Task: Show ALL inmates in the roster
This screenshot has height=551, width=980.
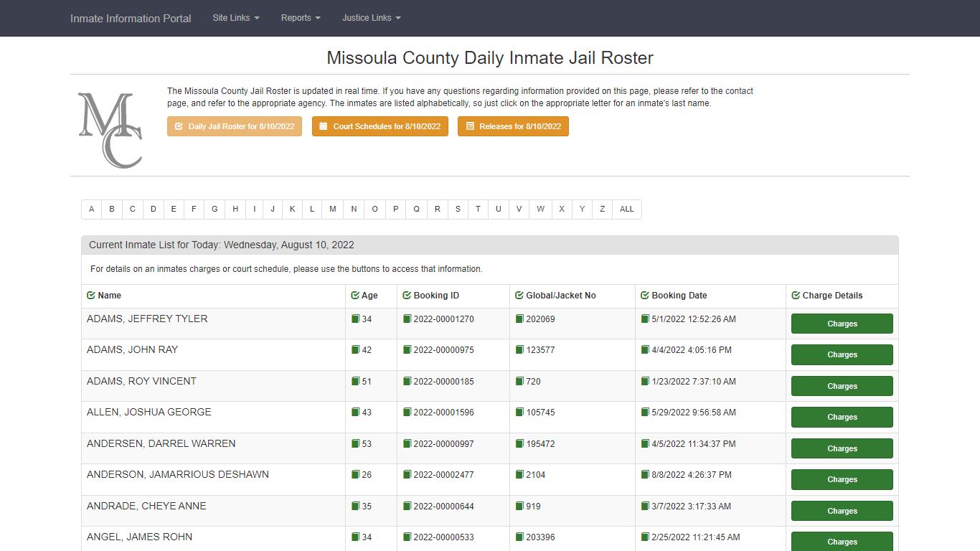Action: (627, 209)
